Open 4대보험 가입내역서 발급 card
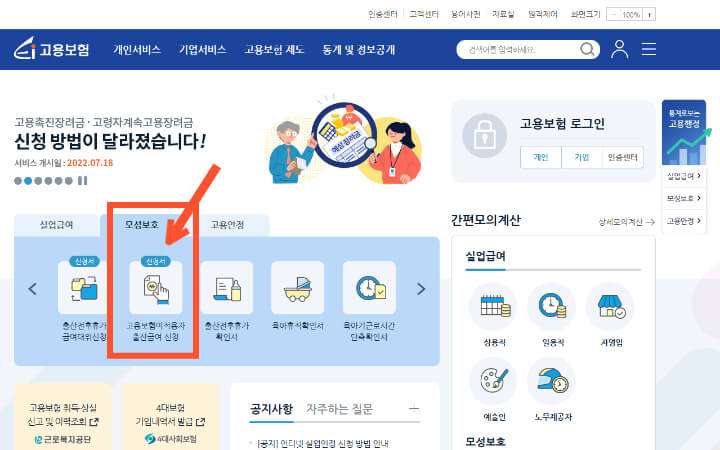The width and height of the screenshot is (720, 450). (x=170, y=417)
